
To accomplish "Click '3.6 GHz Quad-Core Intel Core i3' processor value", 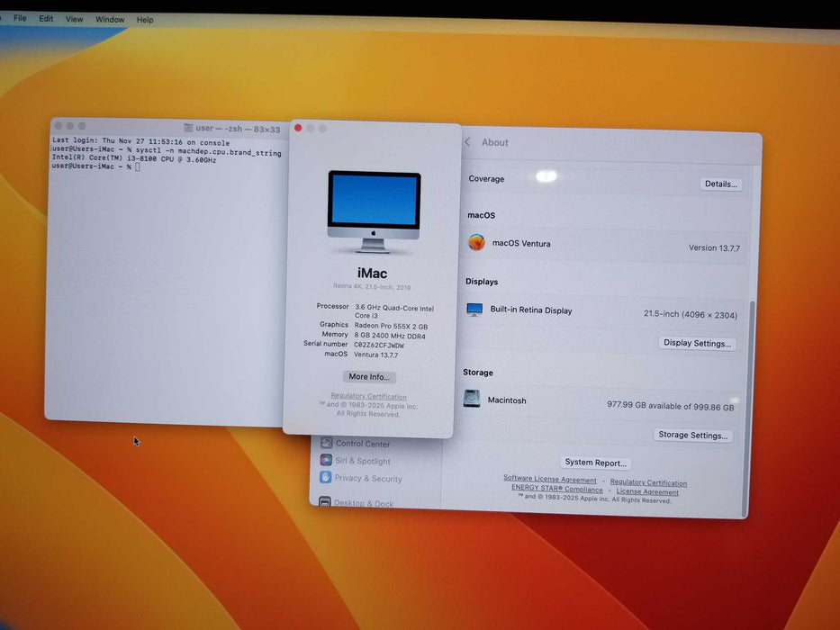I will 394,311.
